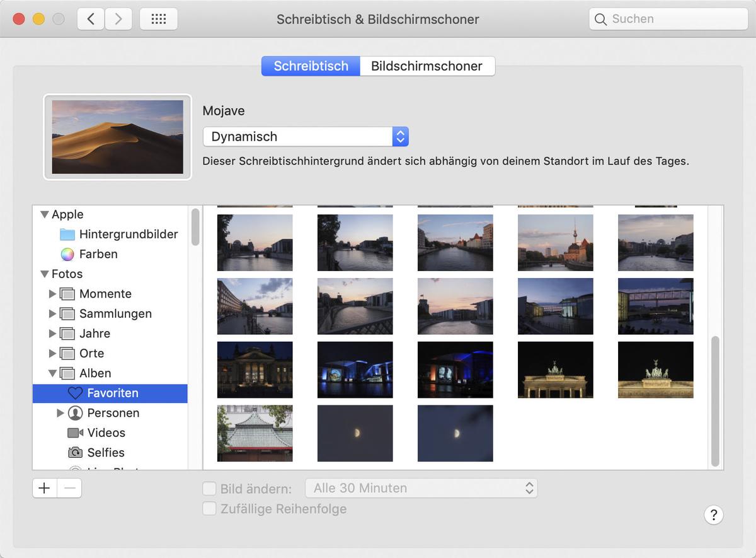This screenshot has width=756, height=558.
Task: Click the Jahre stack icon
Action: 67,334
